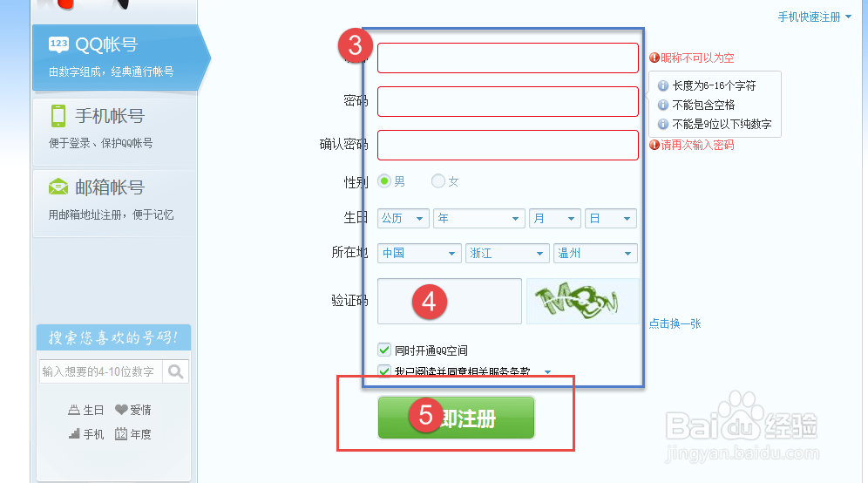
Task: Choose the 手机 number category icon
Action: pos(74,433)
